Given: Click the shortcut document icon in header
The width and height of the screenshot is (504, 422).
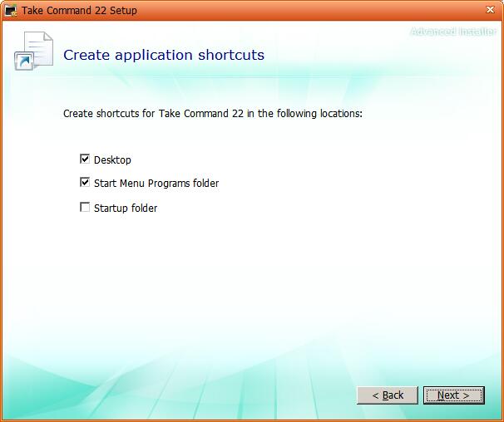Looking at the screenshot, I should coord(34,51).
